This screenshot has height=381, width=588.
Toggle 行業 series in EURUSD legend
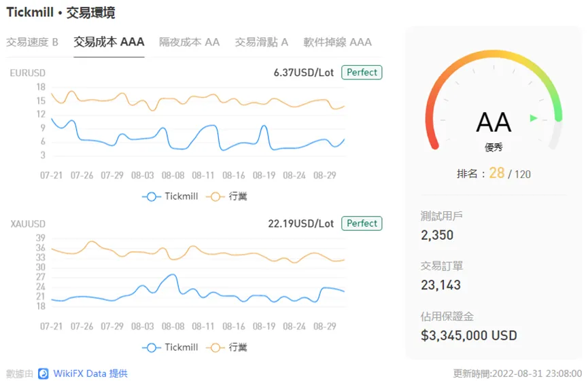[227, 196]
